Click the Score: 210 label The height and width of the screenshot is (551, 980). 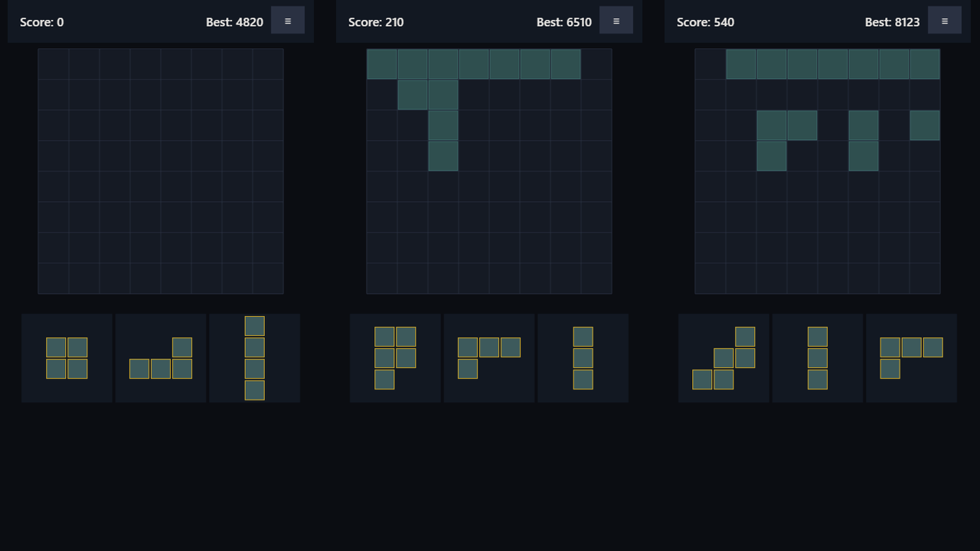click(x=376, y=22)
